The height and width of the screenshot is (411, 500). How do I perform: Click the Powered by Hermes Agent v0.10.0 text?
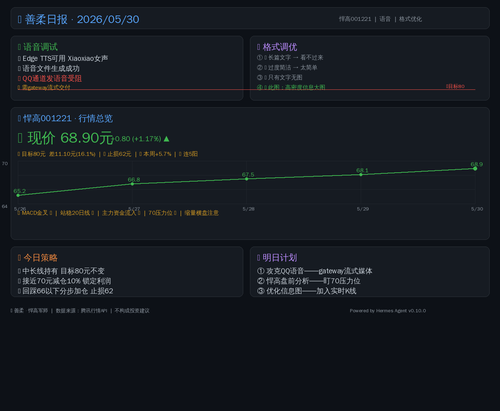click(388, 311)
